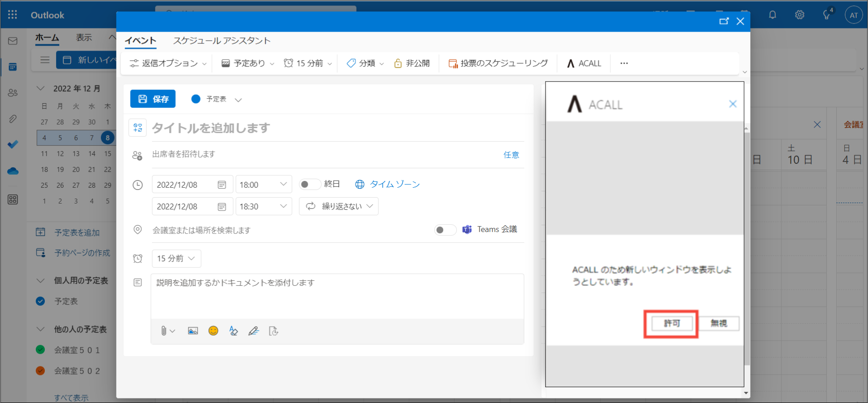Click the insert document template icon
The width and height of the screenshot is (868, 403).
point(273,331)
